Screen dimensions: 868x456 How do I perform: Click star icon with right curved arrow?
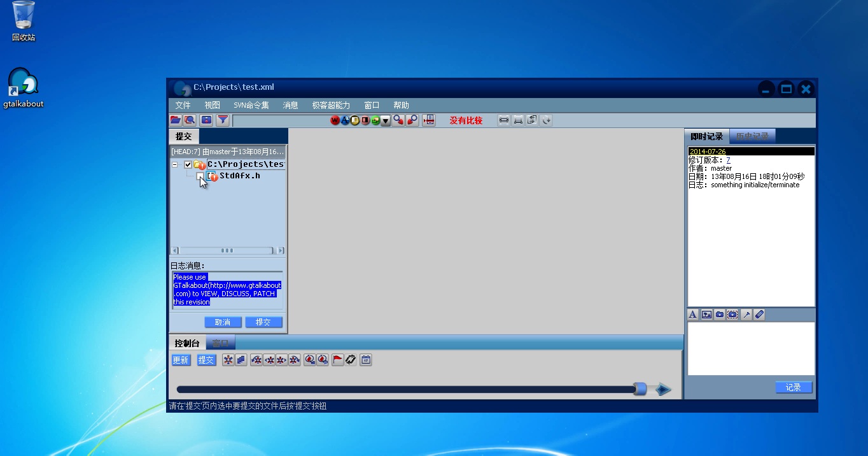pyautogui.click(x=295, y=360)
